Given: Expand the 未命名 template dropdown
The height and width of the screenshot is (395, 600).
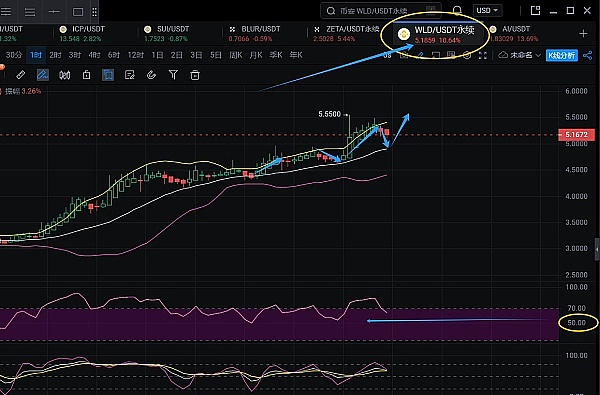Looking at the screenshot, I should (520, 55).
